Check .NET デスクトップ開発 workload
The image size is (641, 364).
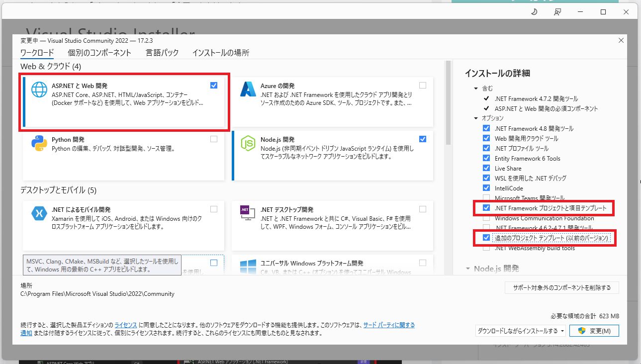[x=423, y=209]
